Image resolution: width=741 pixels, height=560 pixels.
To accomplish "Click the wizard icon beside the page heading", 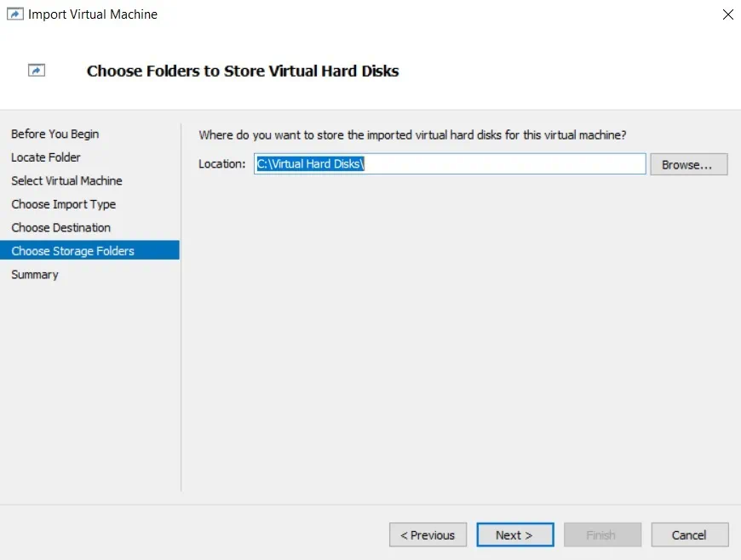I will coord(37,71).
